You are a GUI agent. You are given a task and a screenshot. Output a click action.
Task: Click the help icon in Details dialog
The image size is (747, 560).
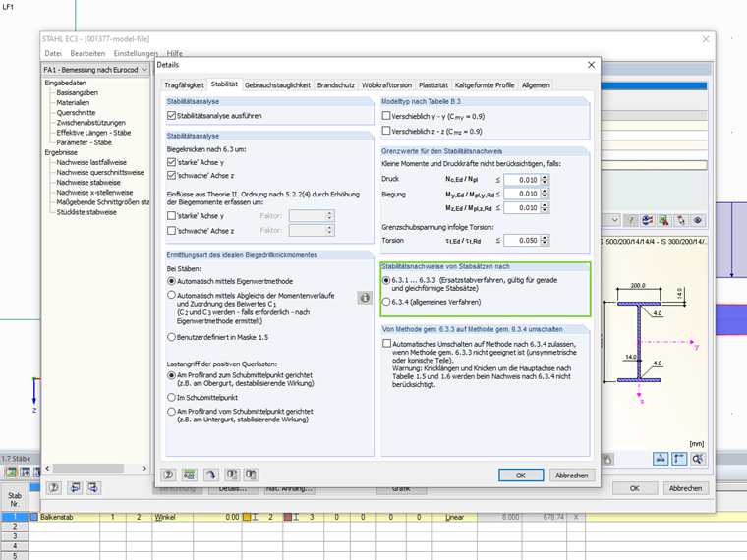coord(168,475)
